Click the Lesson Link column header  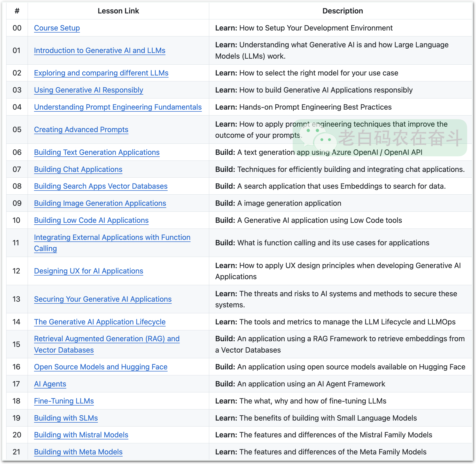118,11
